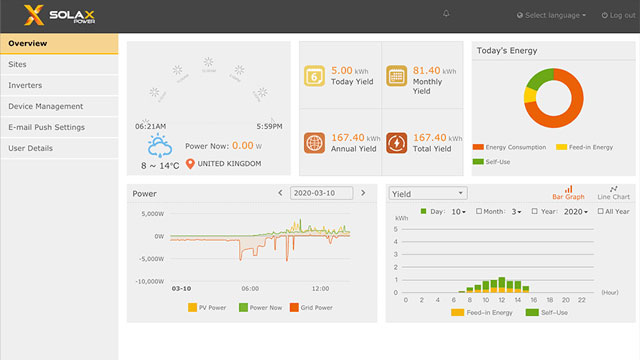Toggle the Day checkbox
640x360 pixels.
point(423,211)
